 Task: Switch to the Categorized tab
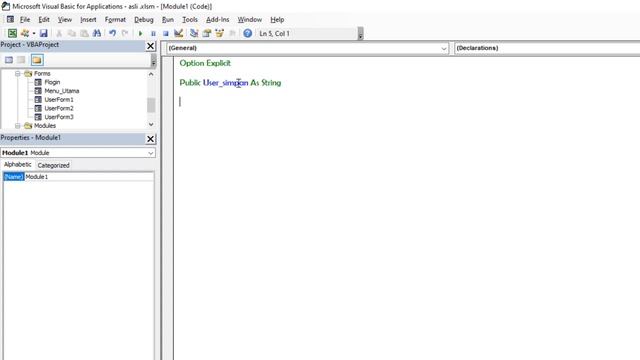(53, 165)
